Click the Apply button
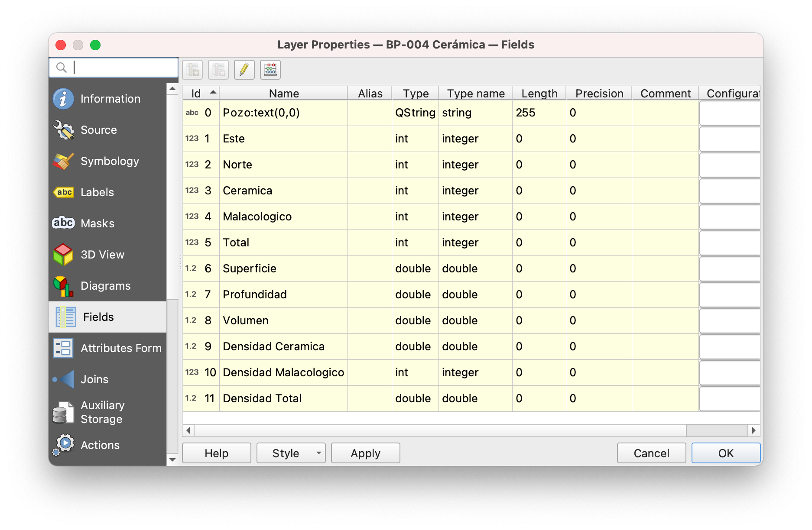This screenshot has height=530, width=812. 365,453
